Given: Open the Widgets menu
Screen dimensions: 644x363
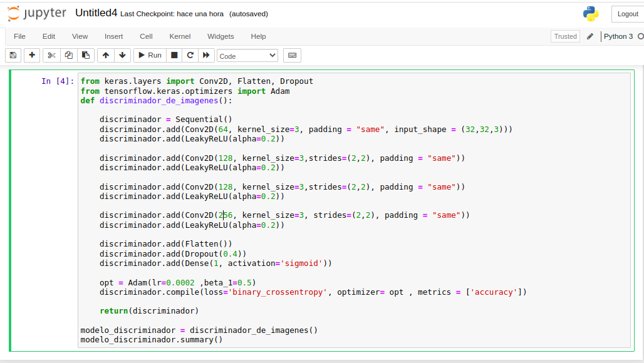Looking at the screenshot, I should tap(221, 36).
